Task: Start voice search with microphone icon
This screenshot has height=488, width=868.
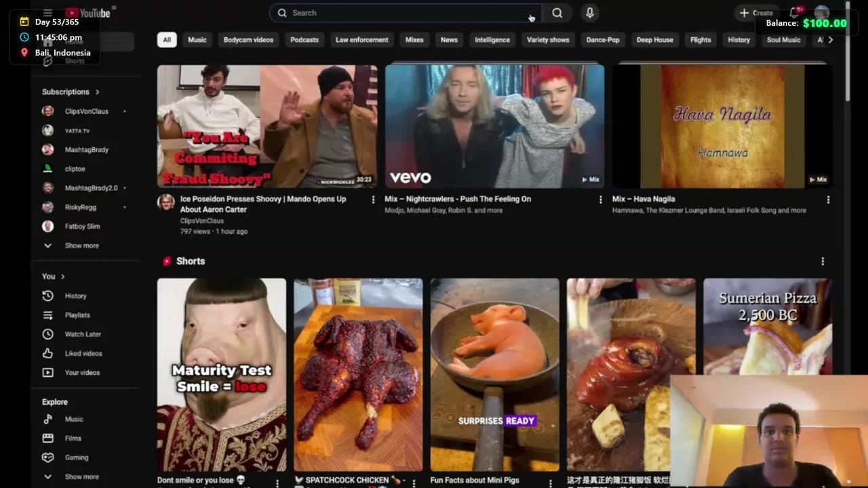Action: tap(589, 13)
